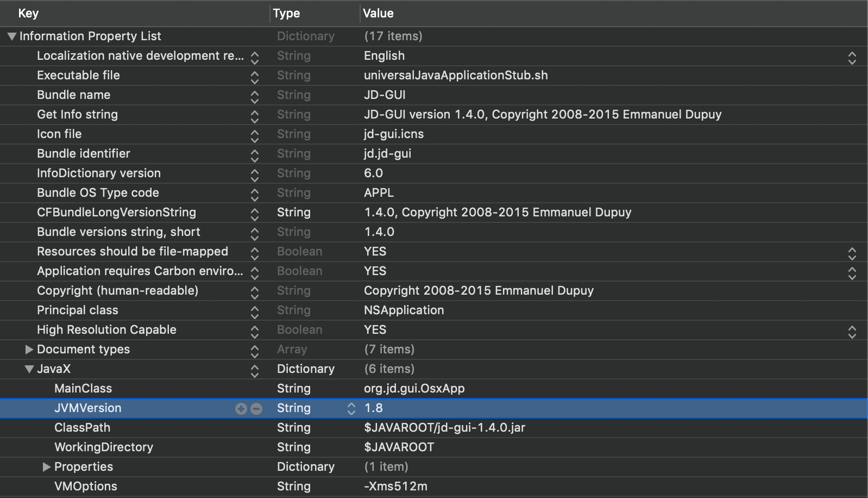Open key stepper for Copyright (human-readable)
The width and height of the screenshot is (868, 498).
(255, 293)
